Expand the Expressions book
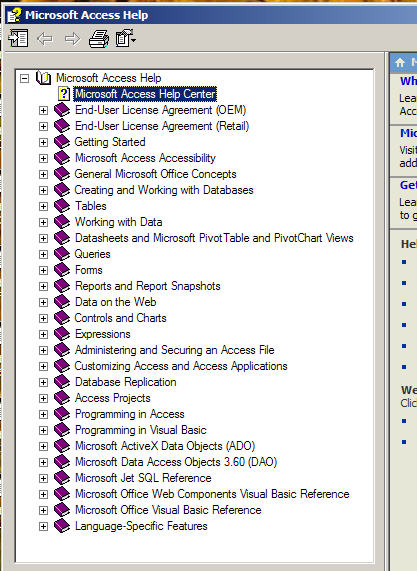This screenshot has width=417, height=571. pos(43,335)
